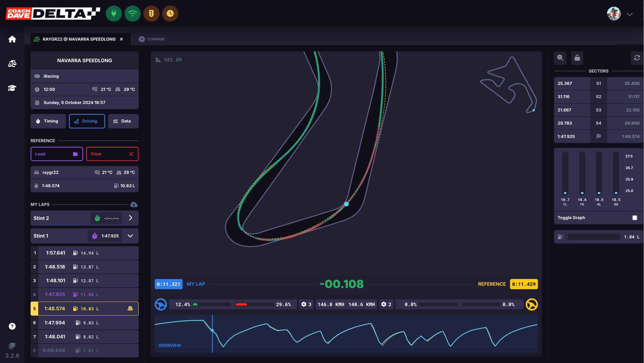Click the home icon in sidebar

tap(12, 39)
